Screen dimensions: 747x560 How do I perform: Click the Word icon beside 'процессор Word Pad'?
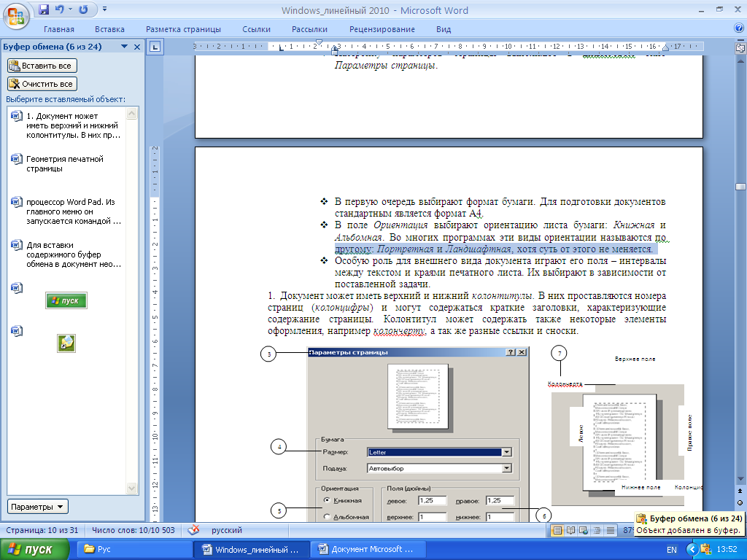click(x=17, y=201)
